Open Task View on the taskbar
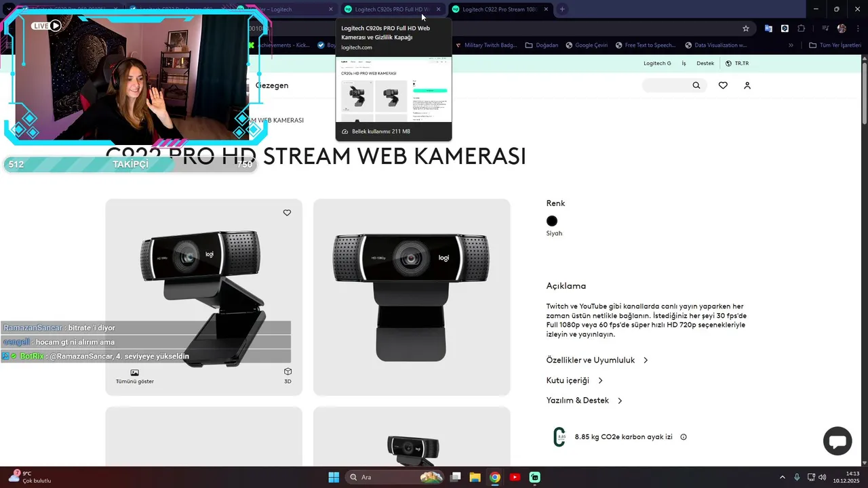 click(456, 477)
